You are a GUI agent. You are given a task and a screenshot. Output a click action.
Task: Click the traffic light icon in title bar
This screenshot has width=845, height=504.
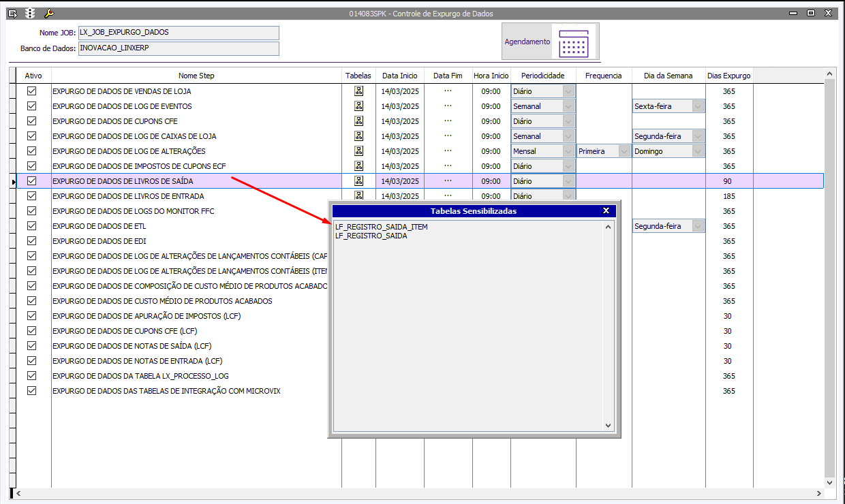click(30, 13)
